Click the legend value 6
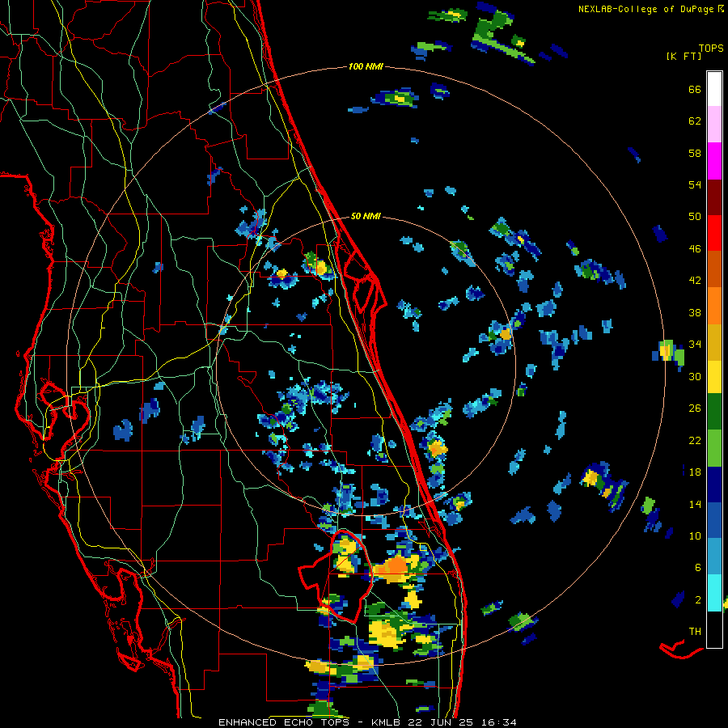 click(x=698, y=568)
